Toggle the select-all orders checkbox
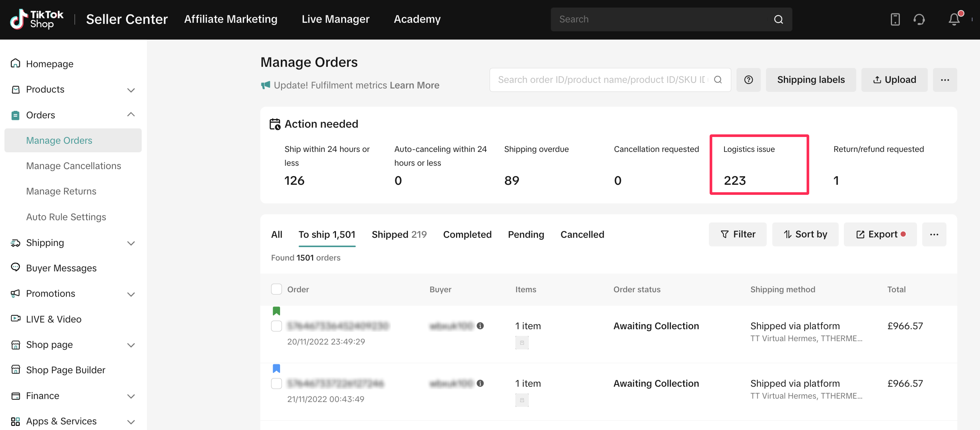The width and height of the screenshot is (980, 430). (x=276, y=289)
